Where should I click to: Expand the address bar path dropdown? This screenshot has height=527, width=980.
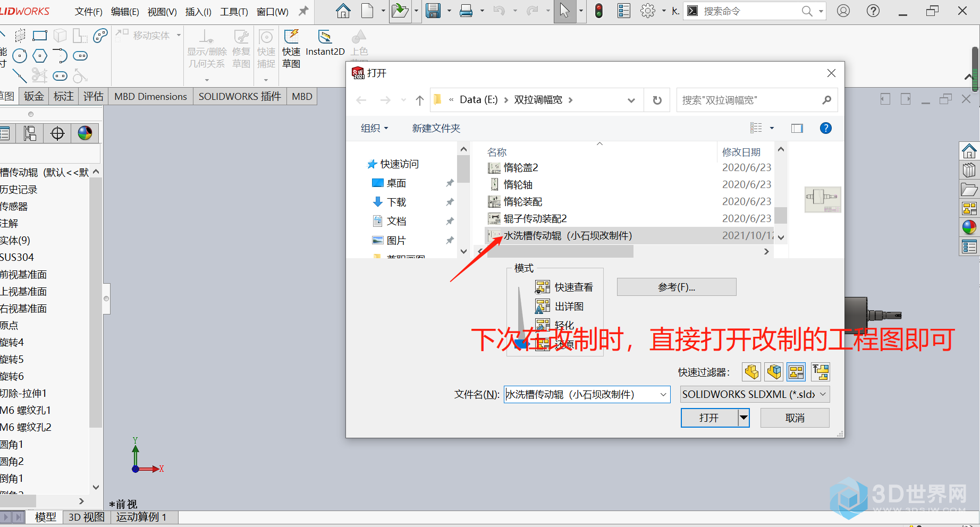[631, 100]
